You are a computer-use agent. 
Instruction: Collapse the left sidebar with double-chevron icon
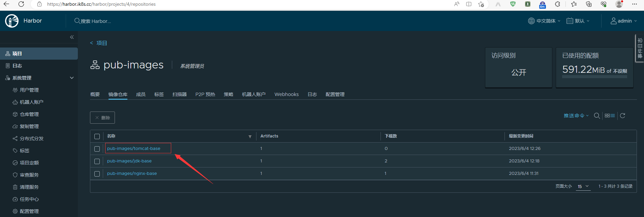tap(72, 37)
